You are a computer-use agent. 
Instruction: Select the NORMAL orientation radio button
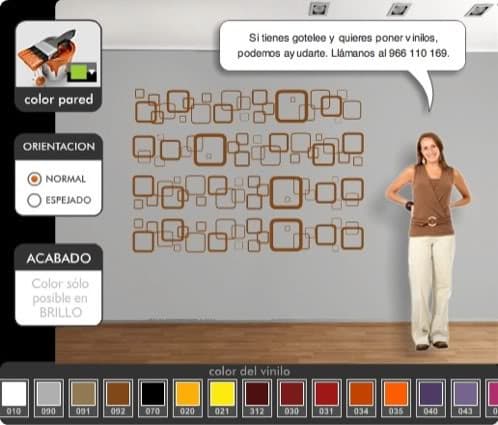(34, 179)
